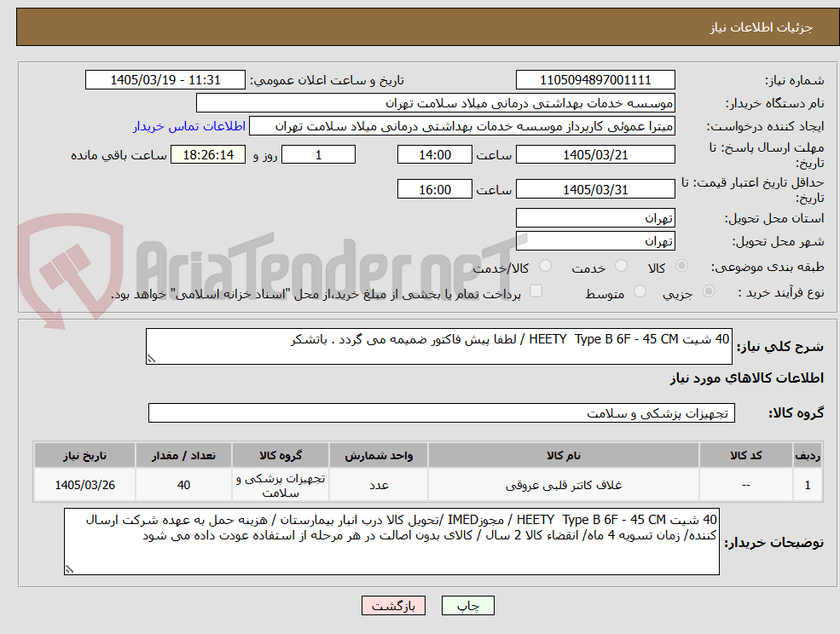Click the اطلاعات کالاهای مورد نیاز heading
840x634 pixels.
pyautogui.click(x=747, y=378)
